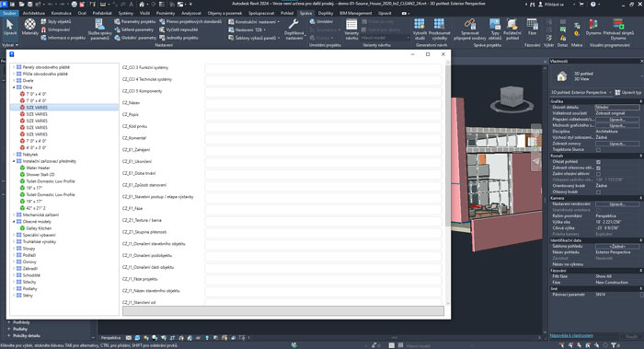Screen dimensions: 644x349
Task: Open Uchopování snaps settings
Action: (x=55, y=29)
